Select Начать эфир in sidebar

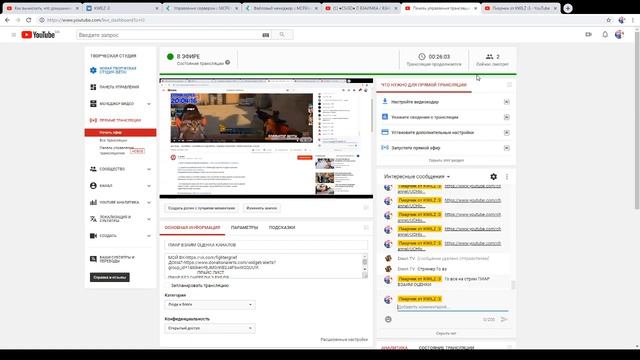click(x=120, y=132)
